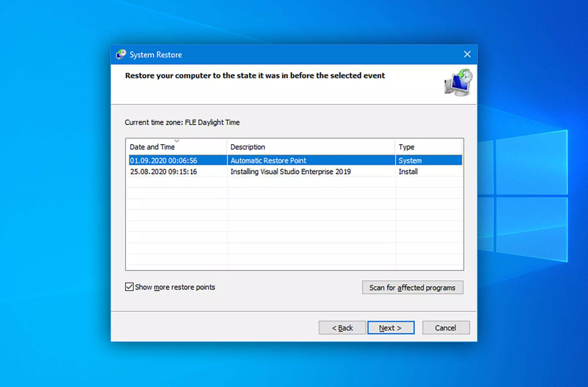Image resolution: width=588 pixels, height=387 pixels.
Task: Select the 01.09.2020 00:06:56 restore point
Action: coord(295,160)
